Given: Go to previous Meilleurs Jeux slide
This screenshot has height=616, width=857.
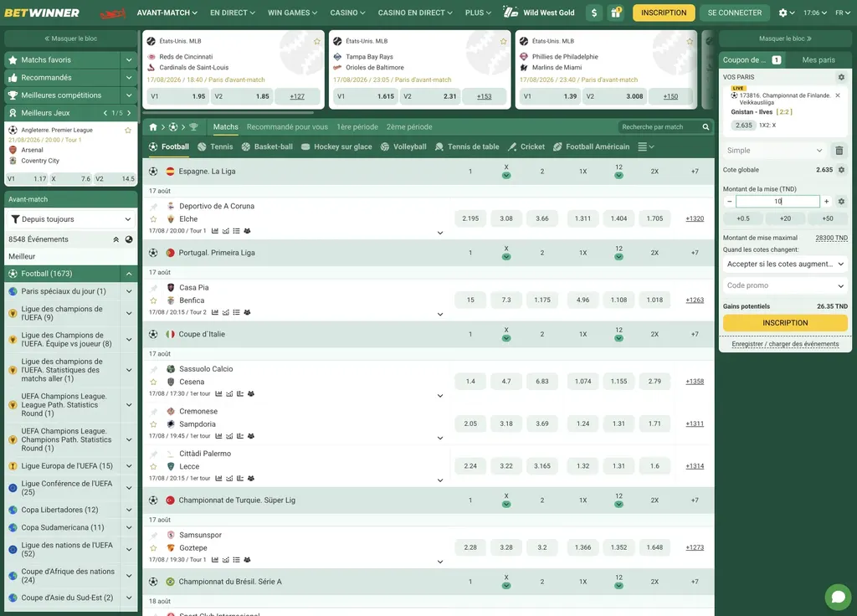Looking at the screenshot, I should click(x=105, y=113).
